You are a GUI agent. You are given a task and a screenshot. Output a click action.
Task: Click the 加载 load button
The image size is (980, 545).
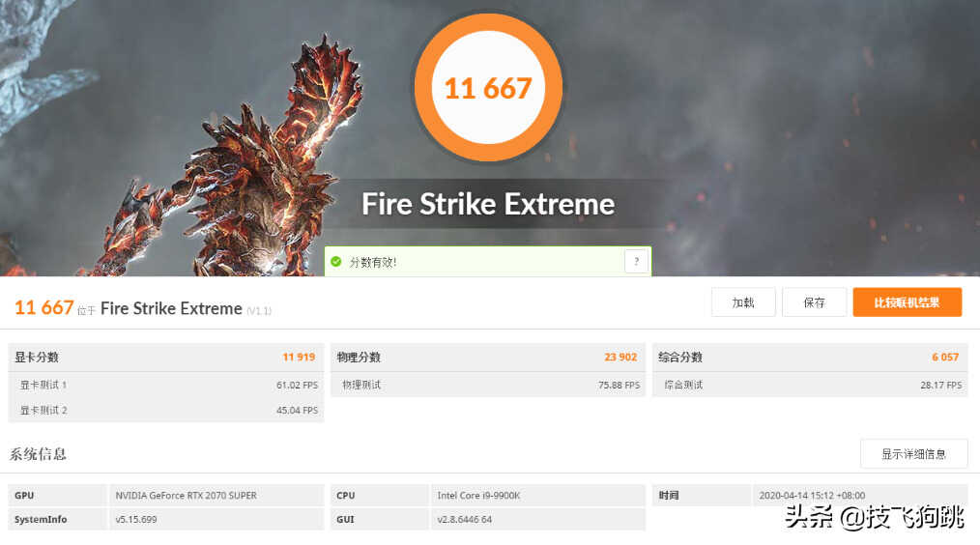(743, 302)
